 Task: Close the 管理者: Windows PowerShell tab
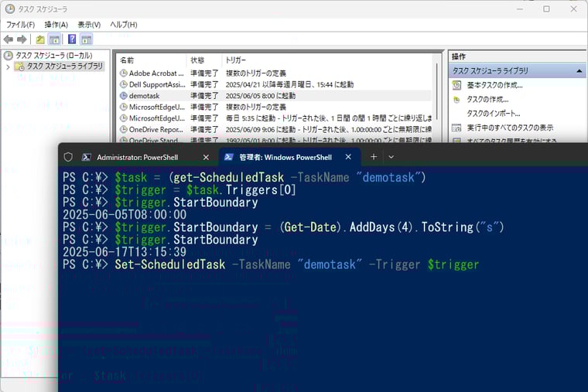348,157
